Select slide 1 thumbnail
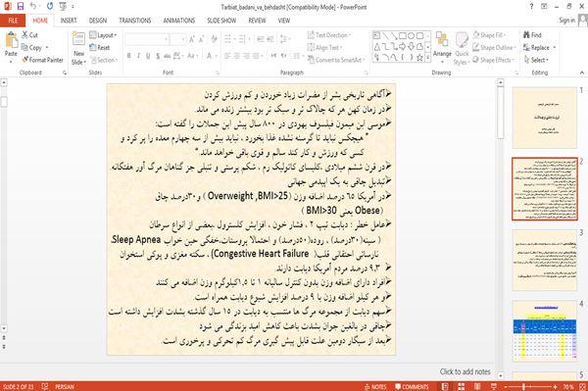Viewport: 588px width, 391px height. pos(545,118)
